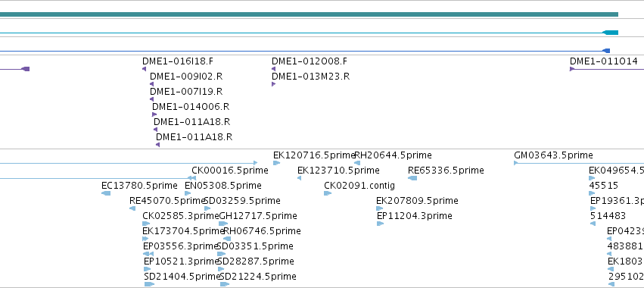The image size is (644, 288).
Task: Select the EK207809.5prime label
Action: 417,201
